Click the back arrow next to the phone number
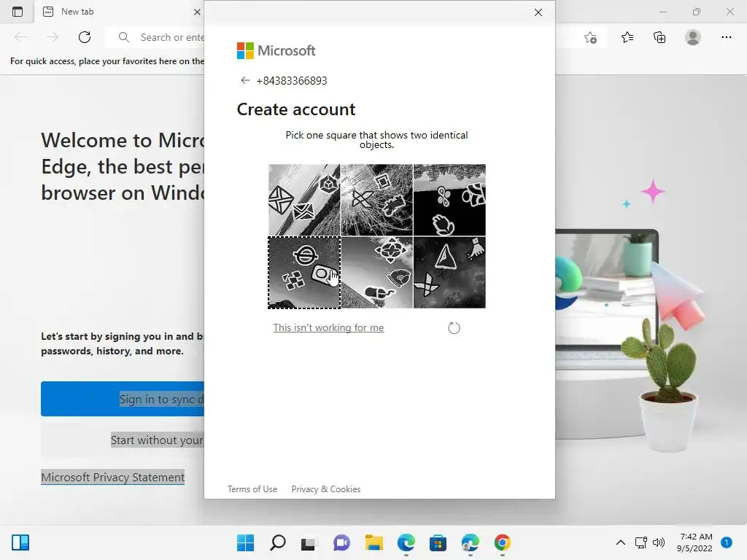Screen dimensions: 747x560 (245, 80)
